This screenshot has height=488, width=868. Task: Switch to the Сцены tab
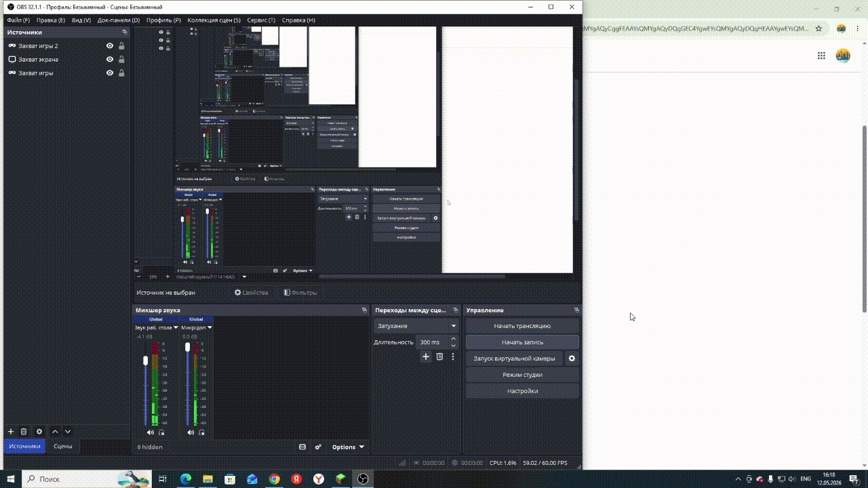(63, 446)
